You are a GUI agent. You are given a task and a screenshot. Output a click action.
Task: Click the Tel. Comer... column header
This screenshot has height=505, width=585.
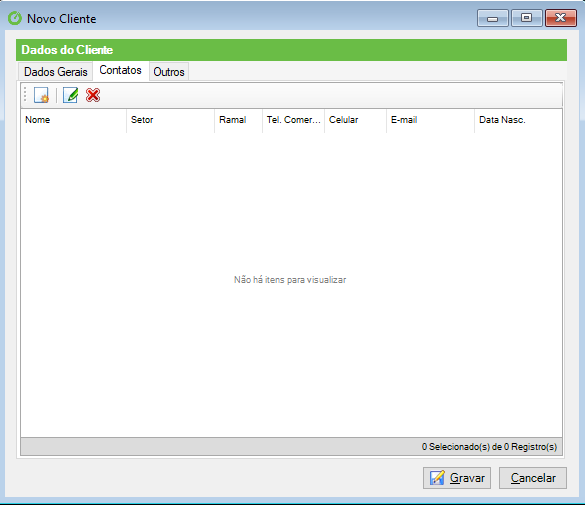[294, 120]
